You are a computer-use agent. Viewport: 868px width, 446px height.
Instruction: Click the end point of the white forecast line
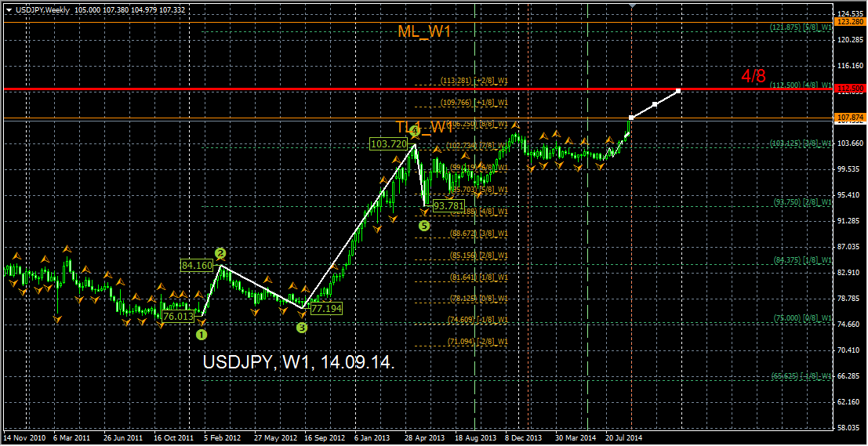[x=678, y=91]
